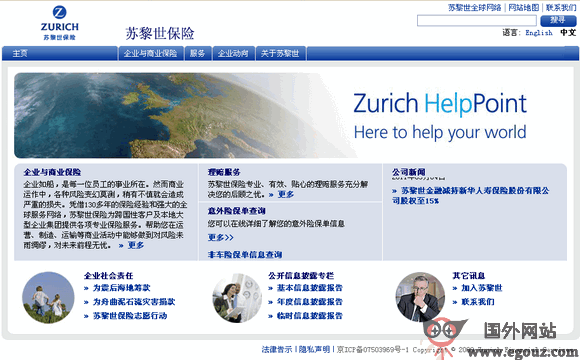Open the 临时信息披露报告 link

pyautogui.click(x=310, y=316)
